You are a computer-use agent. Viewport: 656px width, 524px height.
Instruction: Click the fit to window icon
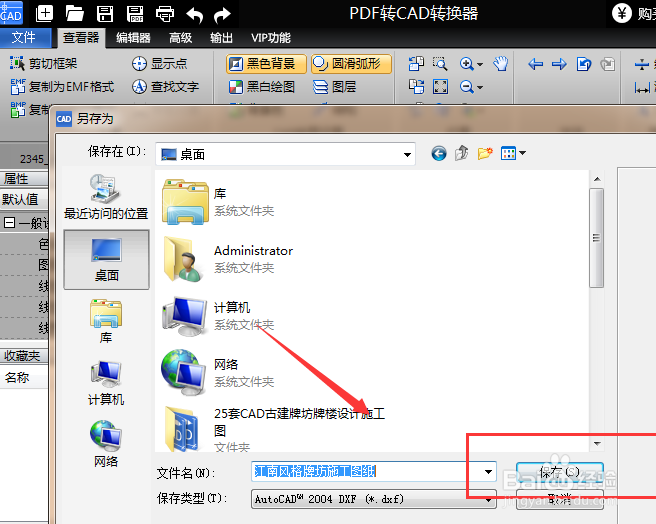[x=441, y=87]
